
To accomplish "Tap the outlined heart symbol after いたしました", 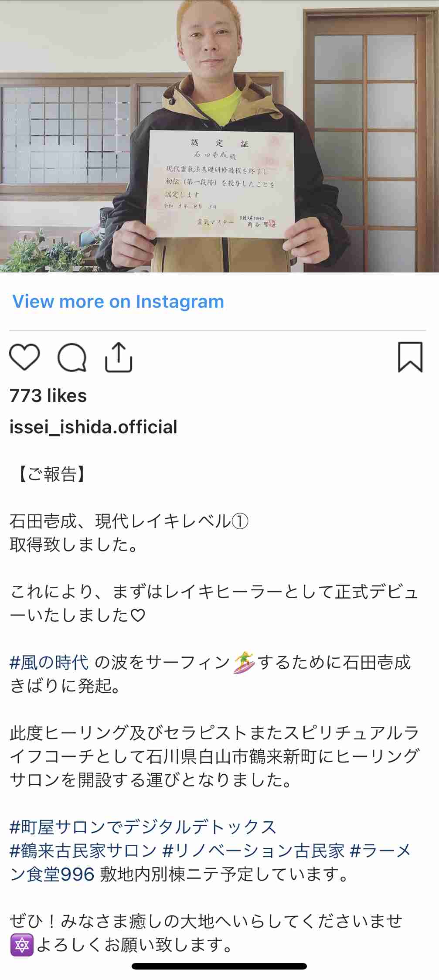I will tap(138, 616).
